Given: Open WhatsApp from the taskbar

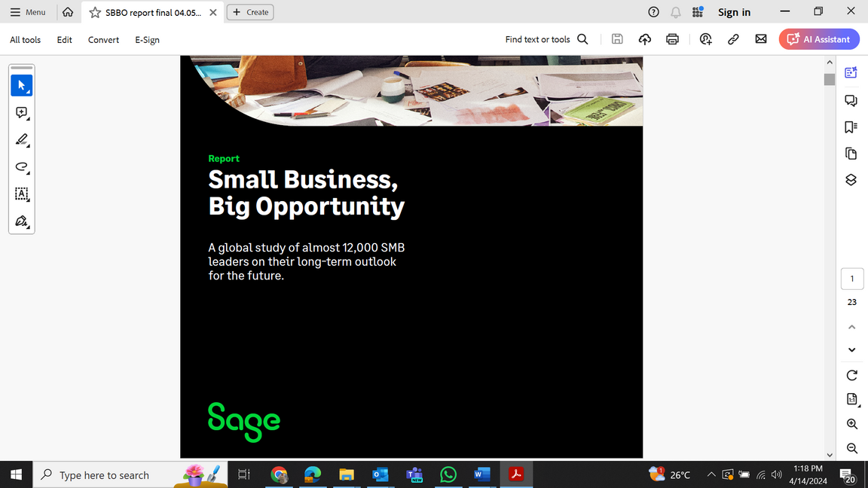Looking at the screenshot, I should (x=448, y=474).
